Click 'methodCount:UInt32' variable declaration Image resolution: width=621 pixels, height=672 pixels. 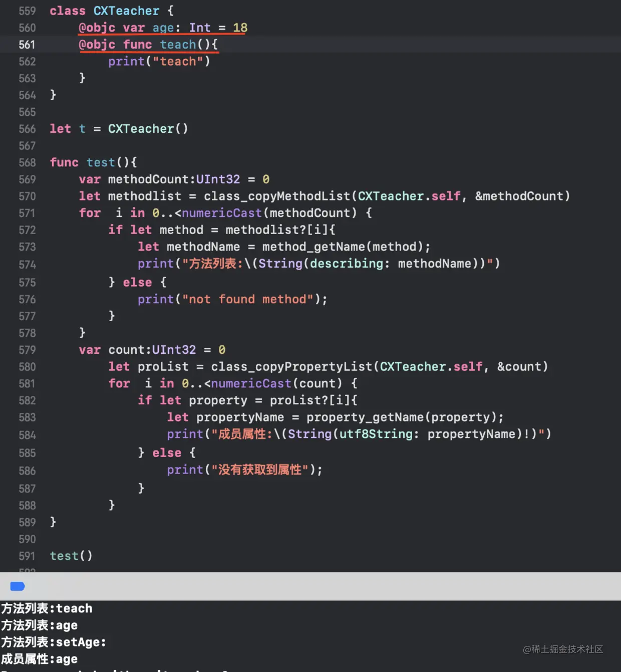click(x=174, y=179)
